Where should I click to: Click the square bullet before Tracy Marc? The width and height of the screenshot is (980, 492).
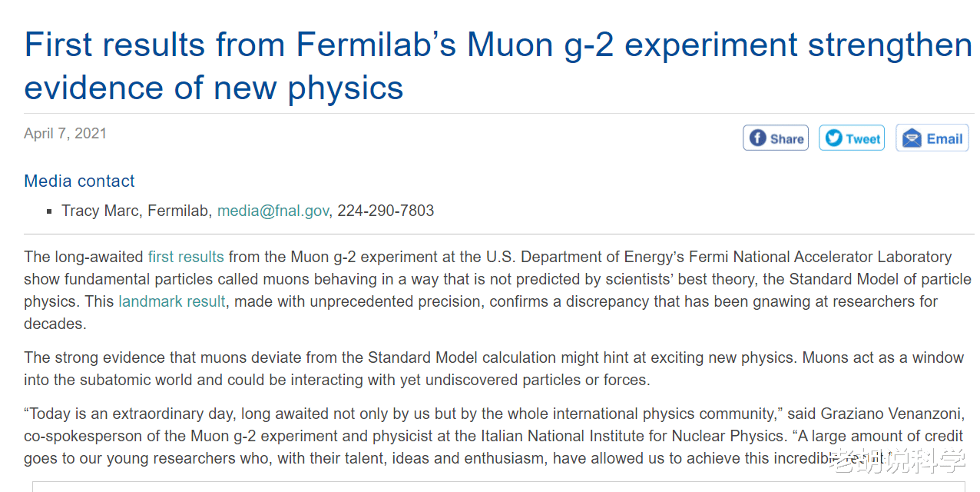click(x=49, y=211)
